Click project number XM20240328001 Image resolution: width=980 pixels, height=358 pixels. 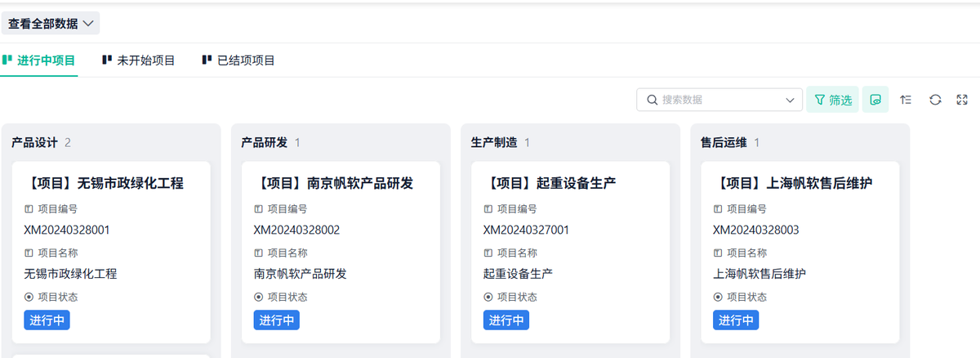point(67,230)
